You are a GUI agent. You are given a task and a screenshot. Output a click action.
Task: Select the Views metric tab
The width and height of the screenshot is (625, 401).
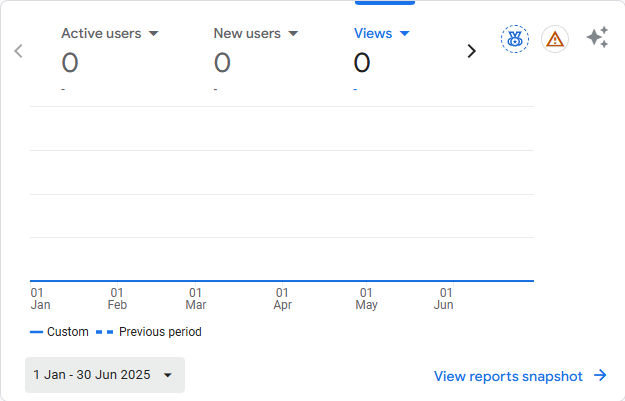373,34
